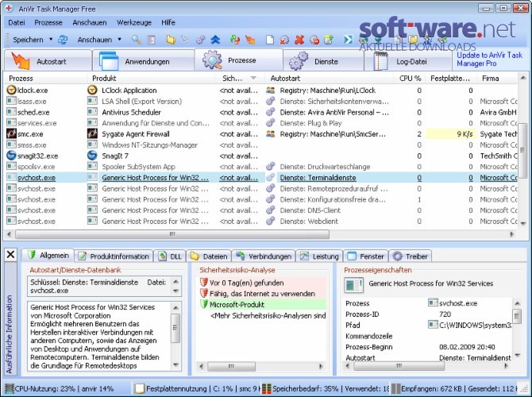Screen dimensions: 532x397
Task: Click the Speicherbedarf icon in status bar
Action: (x=267, y=388)
